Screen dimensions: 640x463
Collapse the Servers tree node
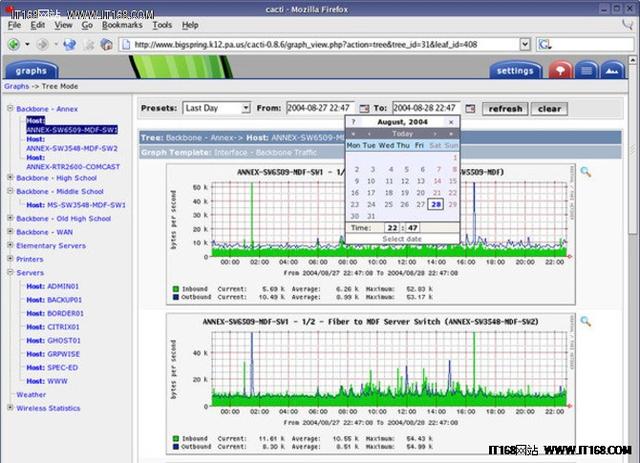point(10,272)
